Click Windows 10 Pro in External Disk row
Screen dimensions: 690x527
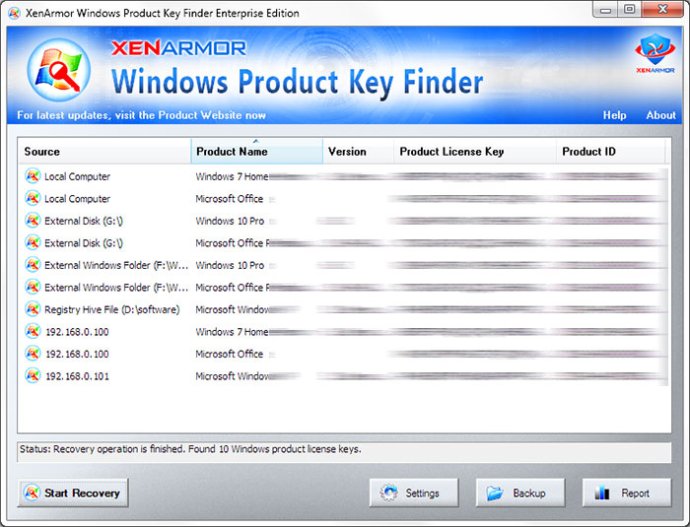230,221
